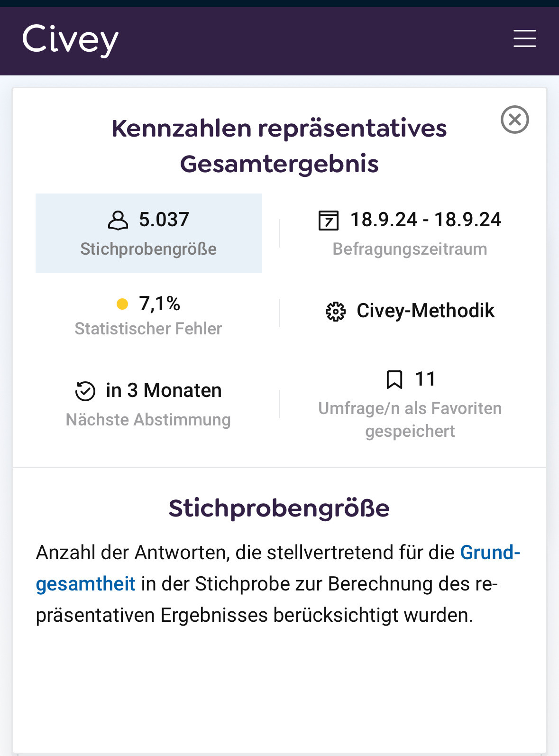This screenshot has height=756, width=559.
Task: Click the clock-check icon for next vote
Action: point(85,391)
